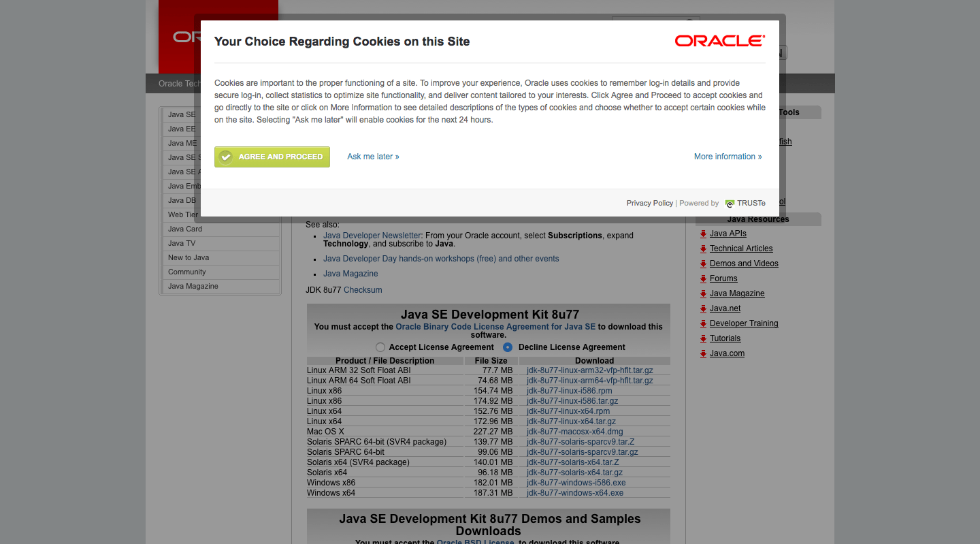980x544 pixels.
Task: Click the red arrow icon beside Developer Training
Action: point(703,323)
